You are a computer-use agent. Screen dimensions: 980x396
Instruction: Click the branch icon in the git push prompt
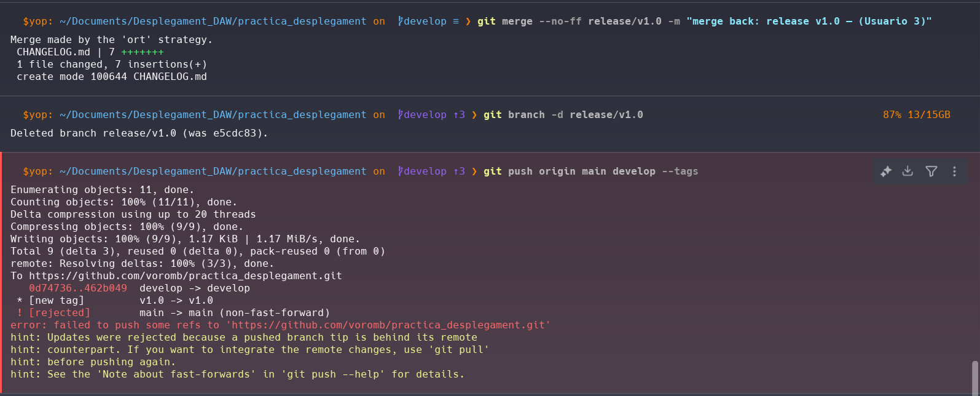[x=400, y=172]
